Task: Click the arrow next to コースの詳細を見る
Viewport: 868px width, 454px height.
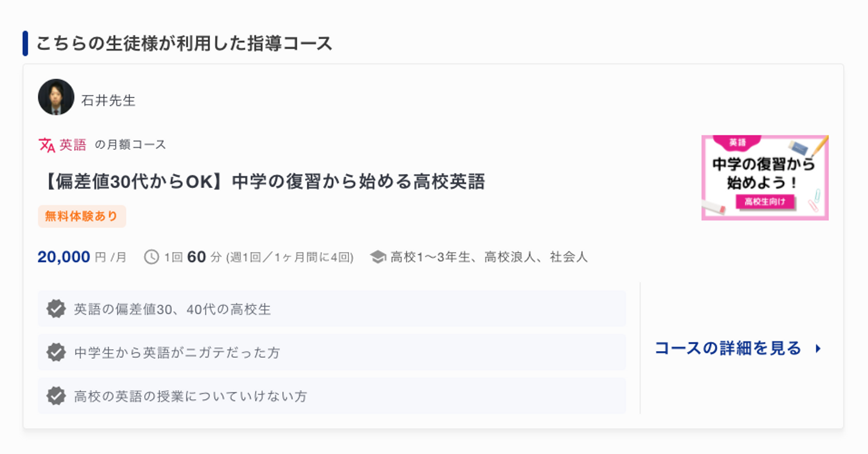Action: tap(818, 348)
